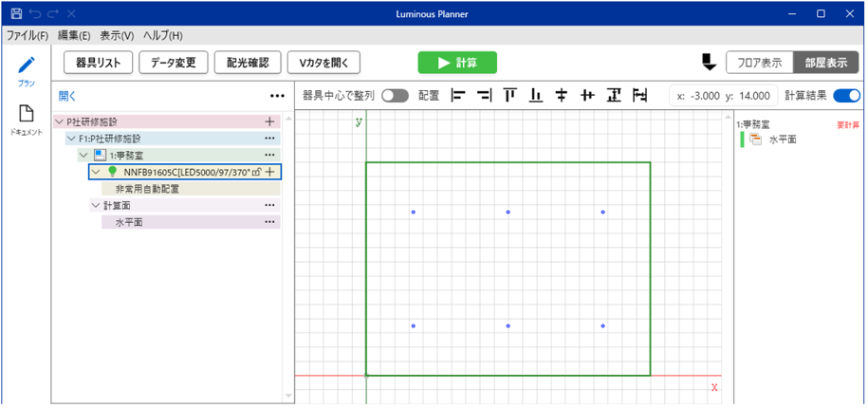This screenshot has width=868, height=409.
Task: Click the save icon in the title bar
Action: click(x=15, y=13)
